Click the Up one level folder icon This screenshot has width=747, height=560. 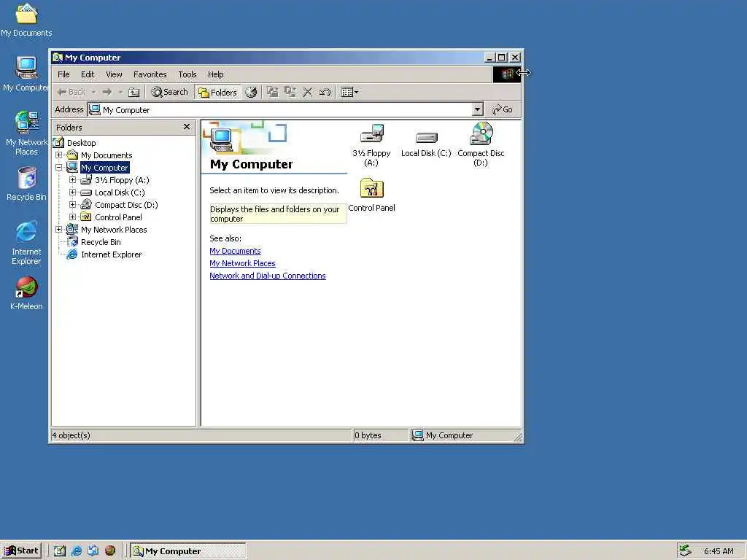click(134, 92)
